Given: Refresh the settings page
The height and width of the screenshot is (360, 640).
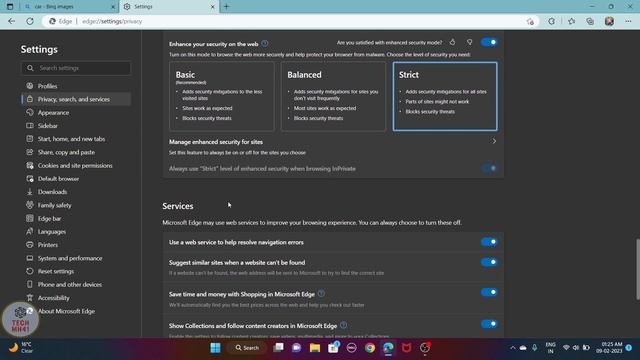Looking at the screenshot, I should pos(30,21).
